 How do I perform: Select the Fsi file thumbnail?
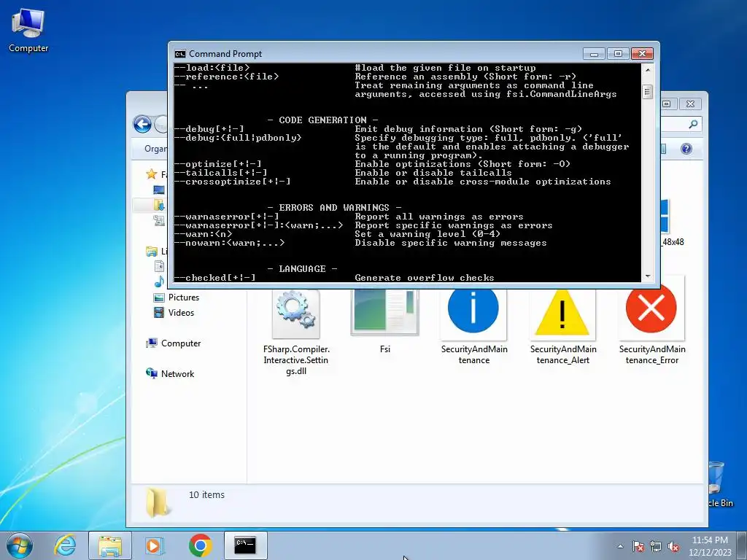[x=385, y=322]
